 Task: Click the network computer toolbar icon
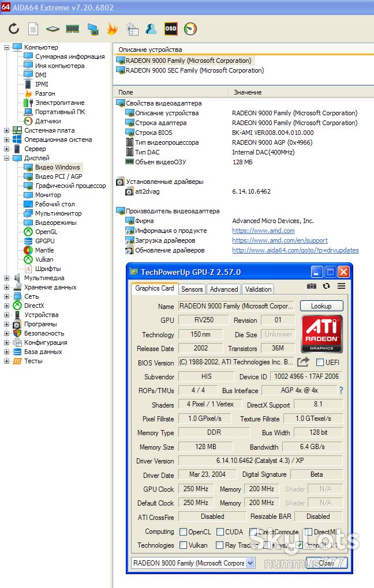click(x=93, y=29)
